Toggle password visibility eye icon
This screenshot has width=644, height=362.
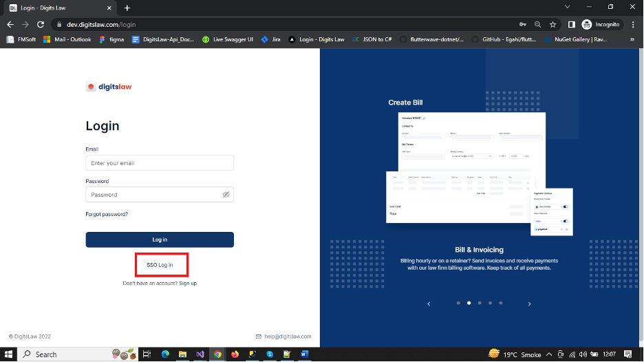[225, 195]
